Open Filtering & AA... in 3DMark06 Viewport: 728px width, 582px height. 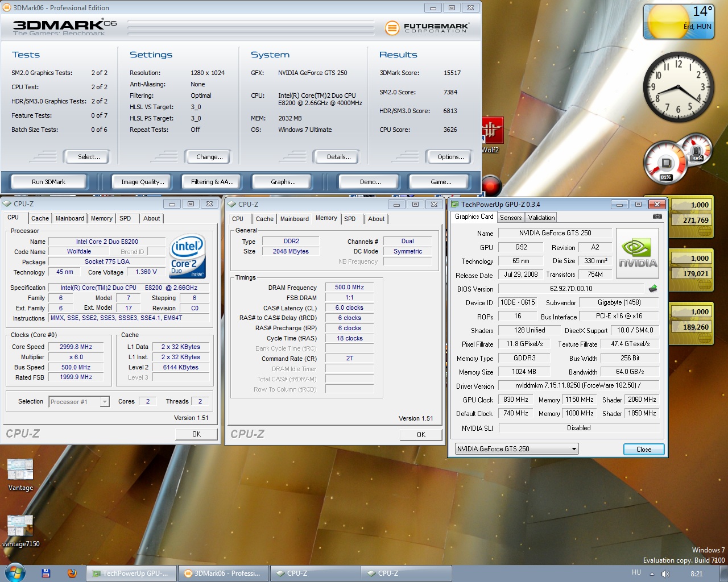[212, 182]
